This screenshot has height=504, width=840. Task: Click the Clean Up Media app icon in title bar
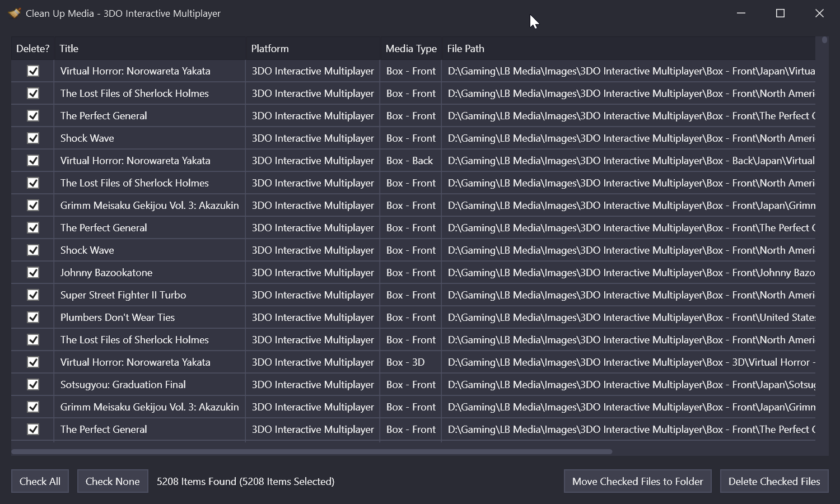pos(15,13)
